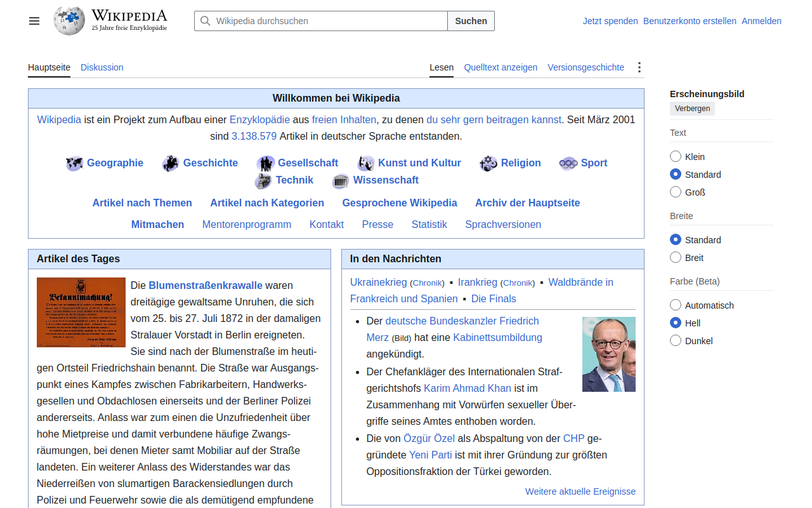Viewport: 812px width, 508px height.
Task: Select the Lesen tab
Action: [442, 67]
